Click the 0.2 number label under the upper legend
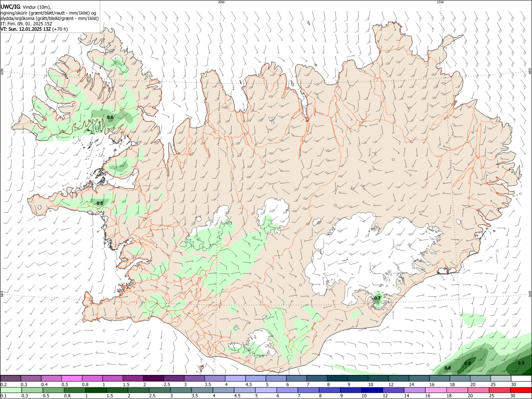This screenshot has height=399, width=532. click(x=4, y=384)
